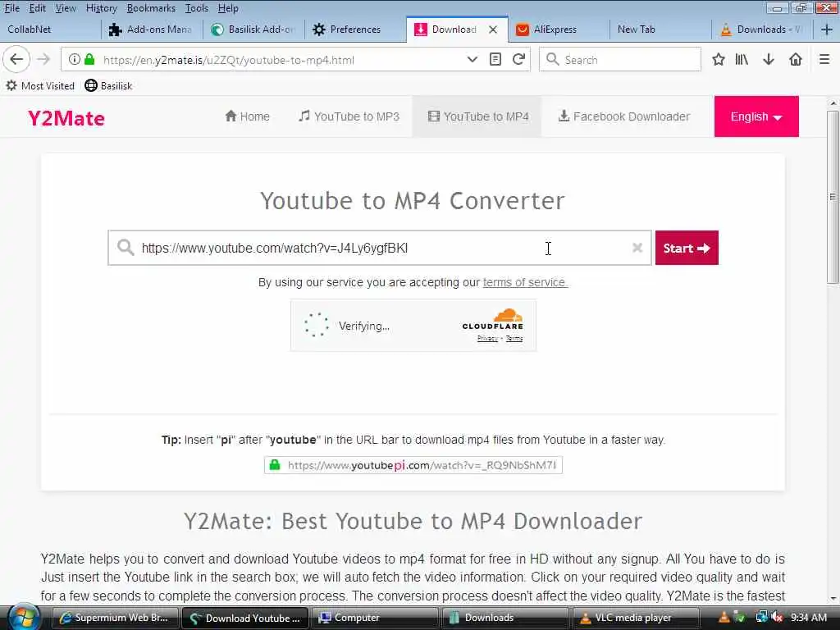This screenshot has width=840, height=630.
Task: Open Most Visited bookmarks folder
Action: tap(40, 85)
